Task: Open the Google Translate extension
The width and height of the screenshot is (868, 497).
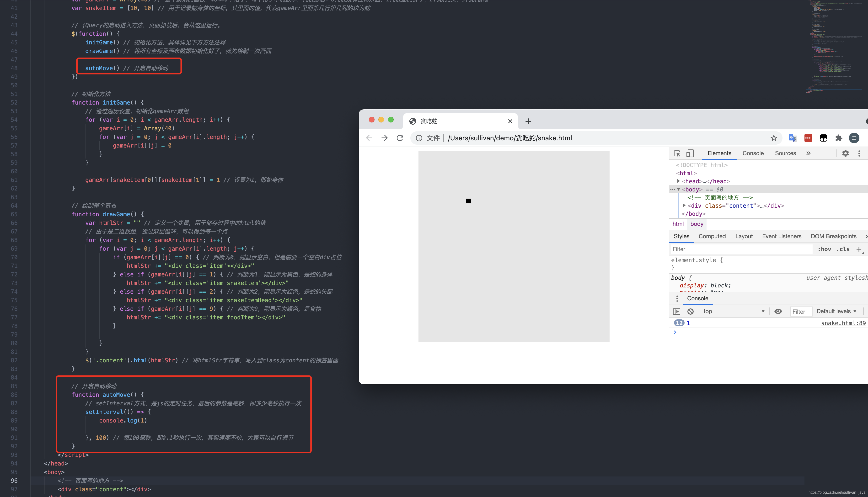Action: 793,138
